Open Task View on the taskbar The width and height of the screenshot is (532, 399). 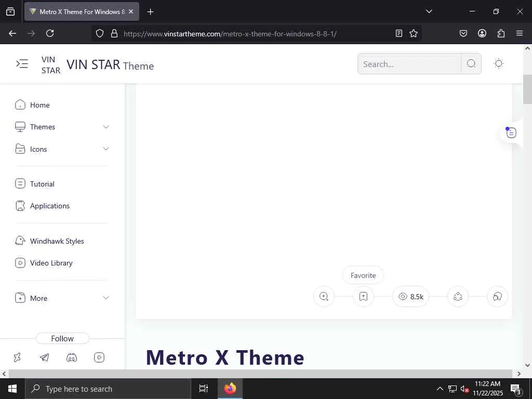203,389
